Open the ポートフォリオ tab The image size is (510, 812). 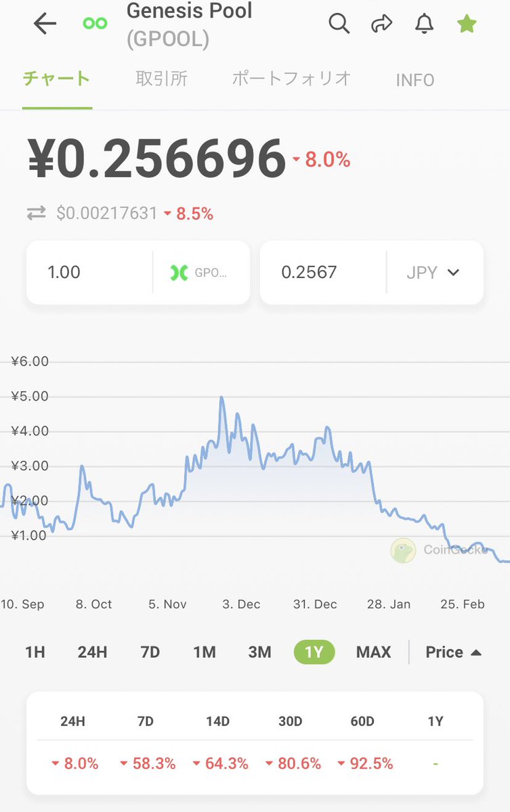[x=291, y=79]
